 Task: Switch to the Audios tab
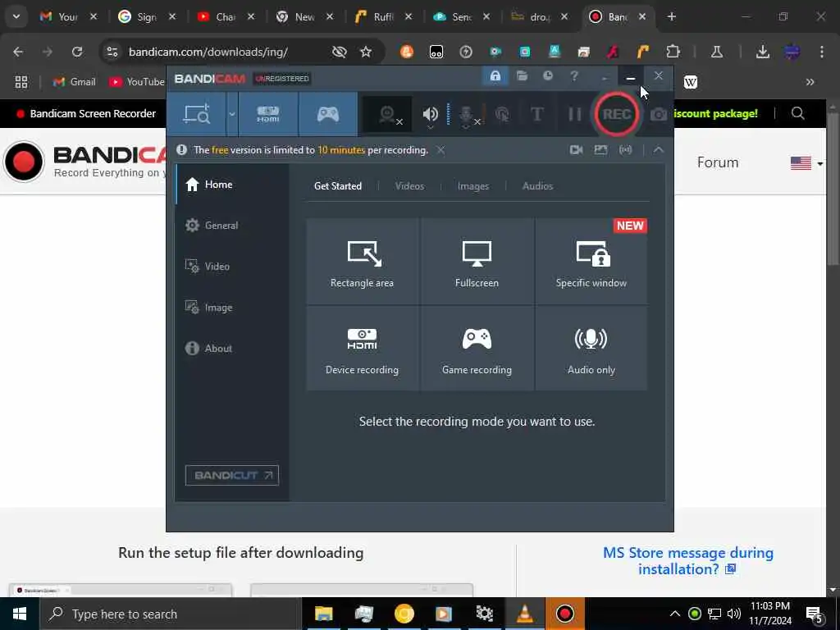click(x=537, y=186)
